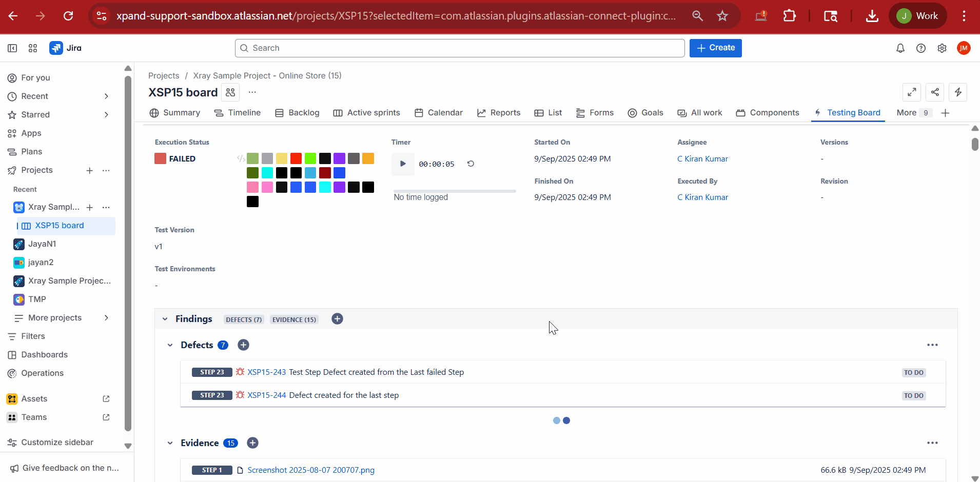Toggle the left sidebar collapse icon
The image size is (980, 482).
(x=12, y=48)
